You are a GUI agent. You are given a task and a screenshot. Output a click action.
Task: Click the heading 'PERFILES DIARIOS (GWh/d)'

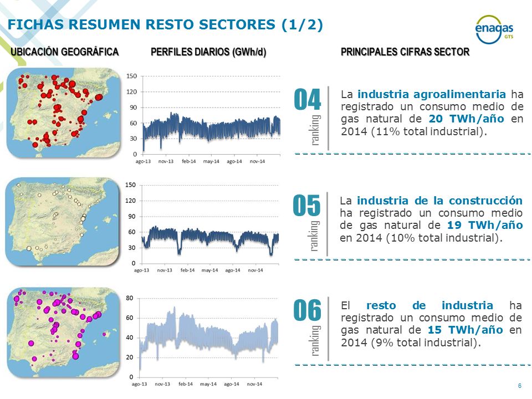[x=208, y=52]
